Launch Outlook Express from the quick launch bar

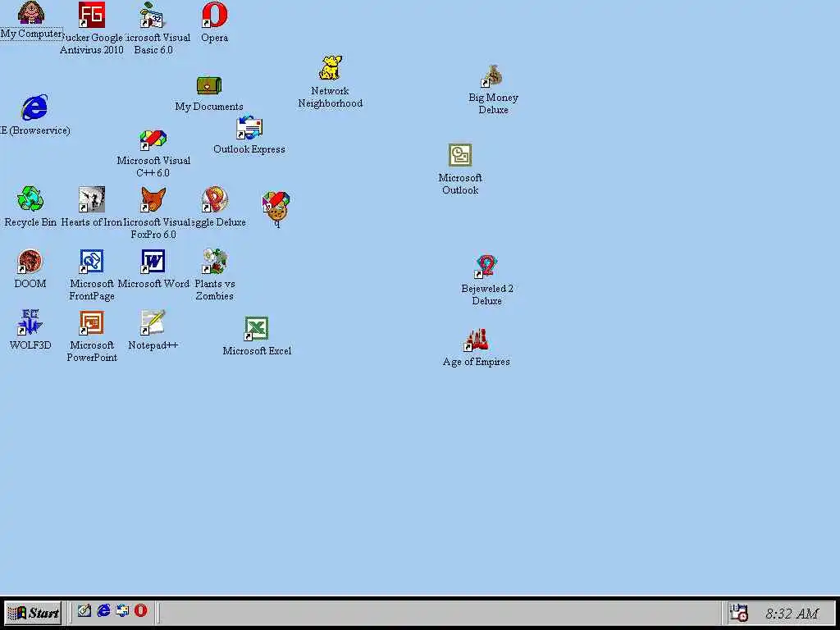tap(122, 610)
